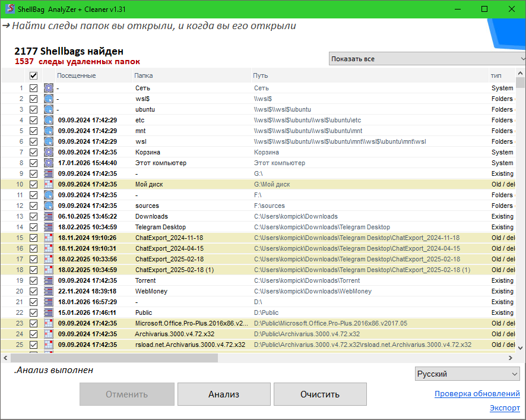Click the icon in the WebMoney row
Viewport: 526px width, 420px height.
(x=49, y=291)
